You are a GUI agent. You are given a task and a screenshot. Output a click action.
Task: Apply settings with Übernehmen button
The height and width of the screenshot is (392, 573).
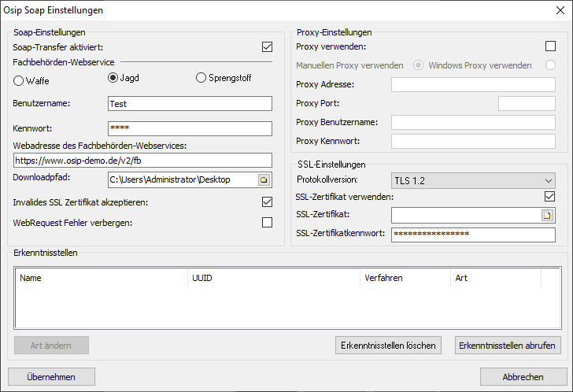[x=51, y=377]
